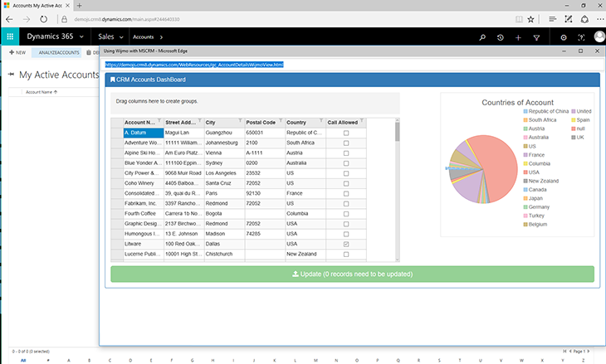Toggle Call Allowed for A. Datum
Image resolution: width=606 pixels, height=364 pixels.
tap(346, 133)
